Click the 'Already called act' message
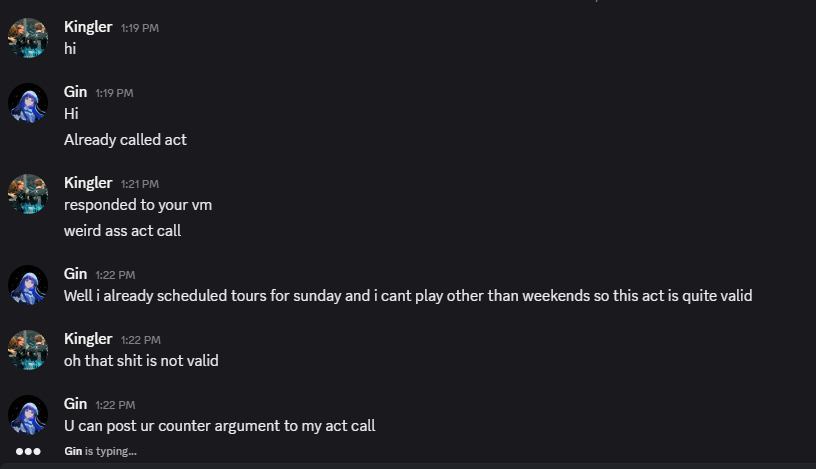The image size is (816, 469). coord(125,140)
